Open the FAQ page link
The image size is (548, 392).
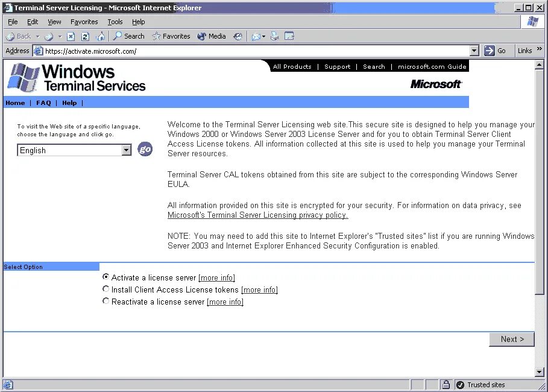(43, 103)
